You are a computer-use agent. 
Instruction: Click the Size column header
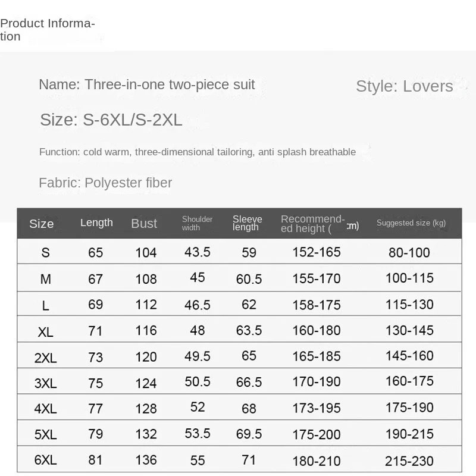[x=42, y=224]
